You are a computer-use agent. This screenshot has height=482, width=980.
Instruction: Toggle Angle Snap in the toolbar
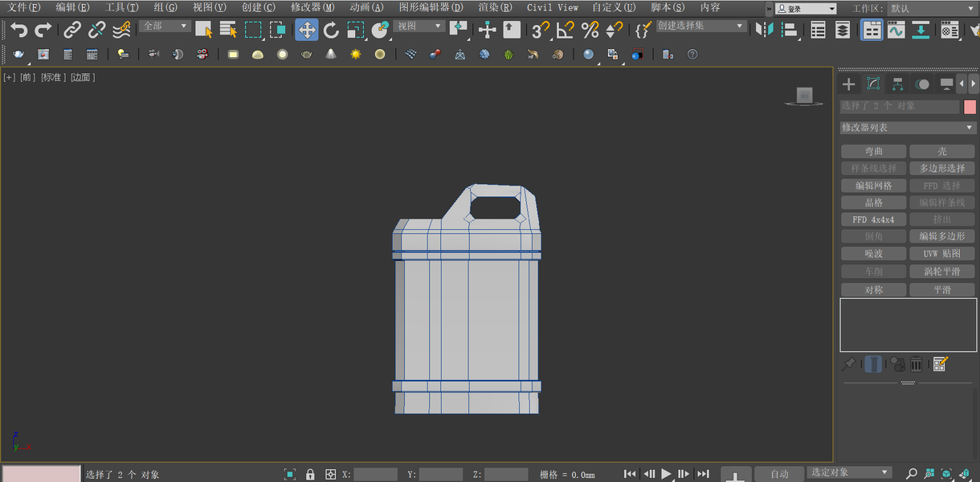click(x=566, y=31)
